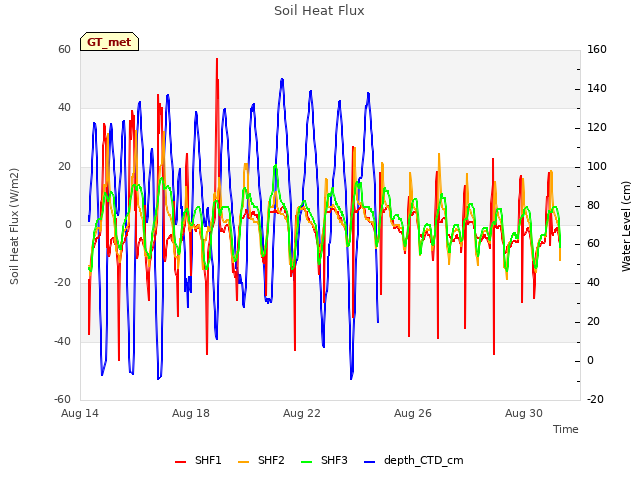Toggle the depth_CTD_cm legend entry
The height and width of the screenshot is (480, 640).
(x=413, y=461)
